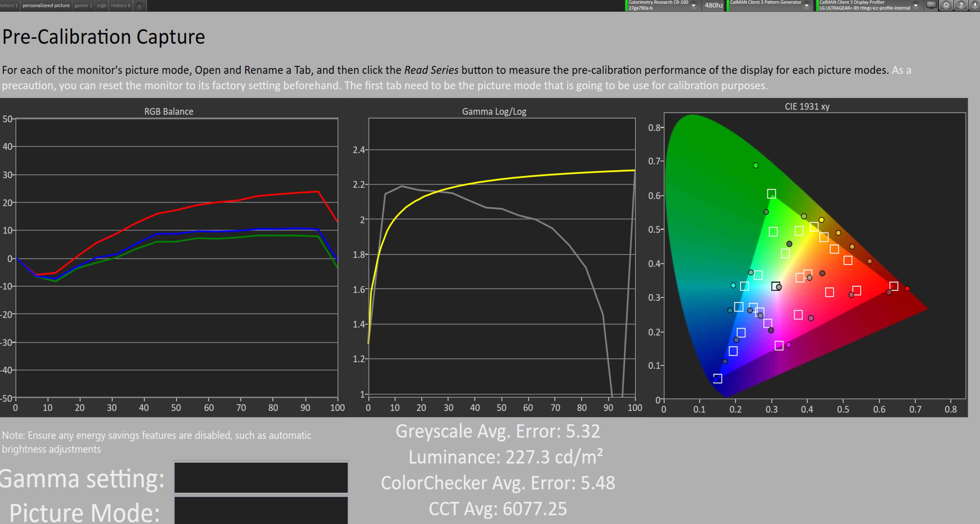980x524 pixels.
Task: Switch to the srgb tab
Action: pyautogui.click(x=102, y=5)
